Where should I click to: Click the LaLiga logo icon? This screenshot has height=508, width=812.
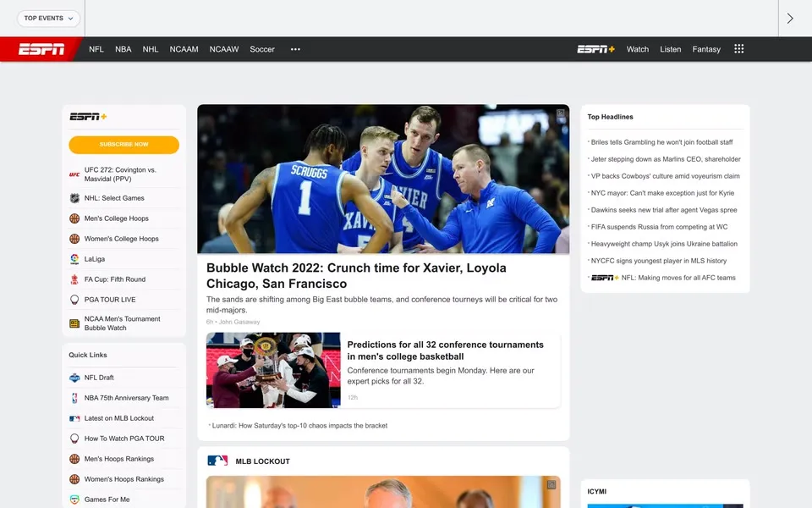point(74,259)
